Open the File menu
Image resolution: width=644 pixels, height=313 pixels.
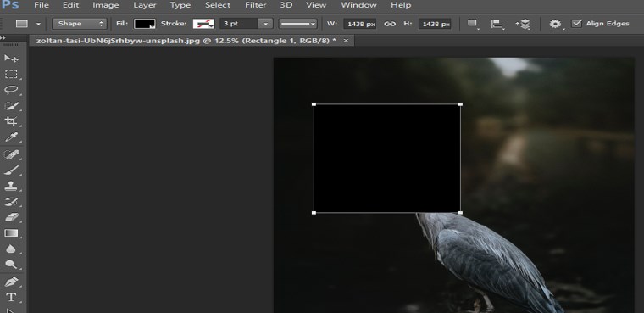[42, 5]
